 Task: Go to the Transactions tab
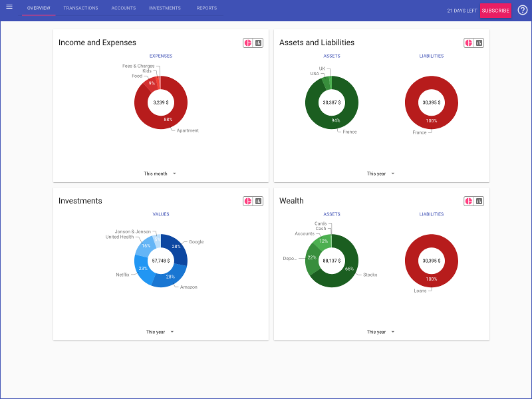[x=80, y=9]
